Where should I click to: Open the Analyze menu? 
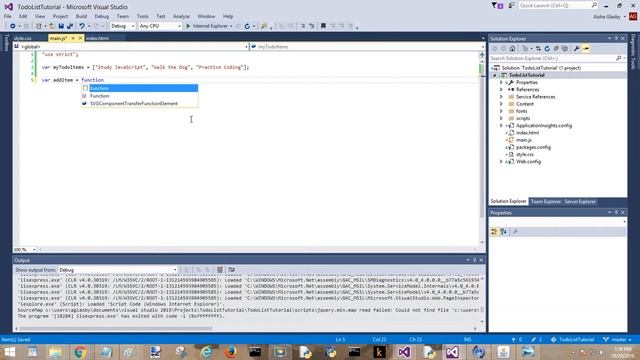[181, 16]
